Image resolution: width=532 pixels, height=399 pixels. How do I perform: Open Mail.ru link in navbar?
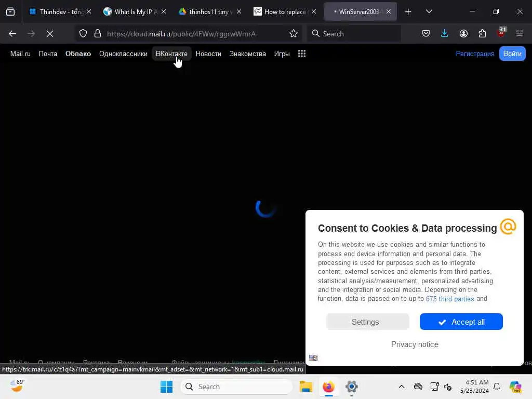pos(20,54)
